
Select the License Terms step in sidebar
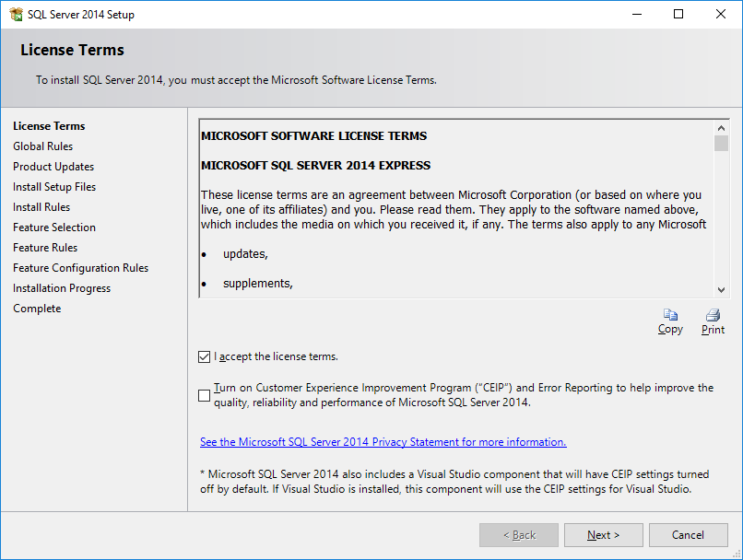[x=49, y=125]
